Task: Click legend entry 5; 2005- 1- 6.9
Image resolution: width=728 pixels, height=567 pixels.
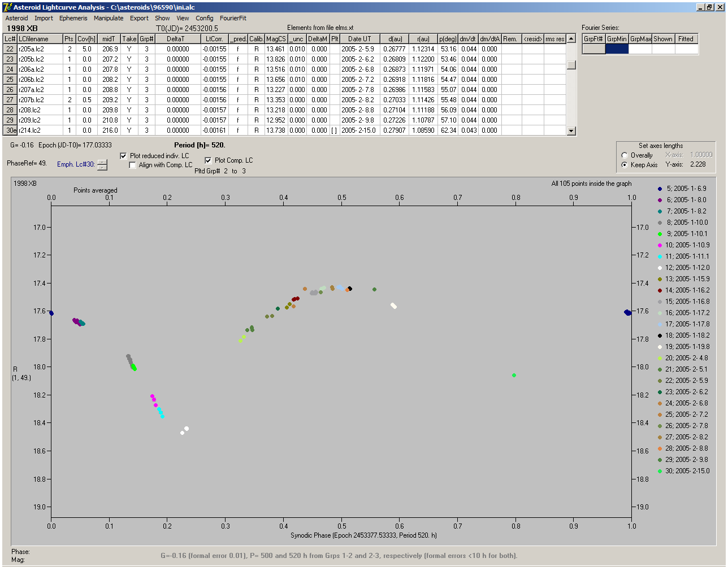Action: pyautogui.click(x=682, y=189)
